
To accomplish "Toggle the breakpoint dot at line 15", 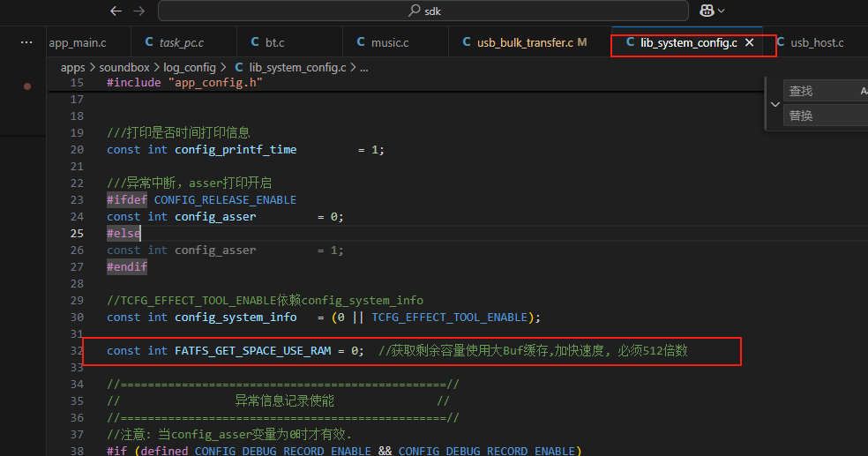I will pos(27,86).
